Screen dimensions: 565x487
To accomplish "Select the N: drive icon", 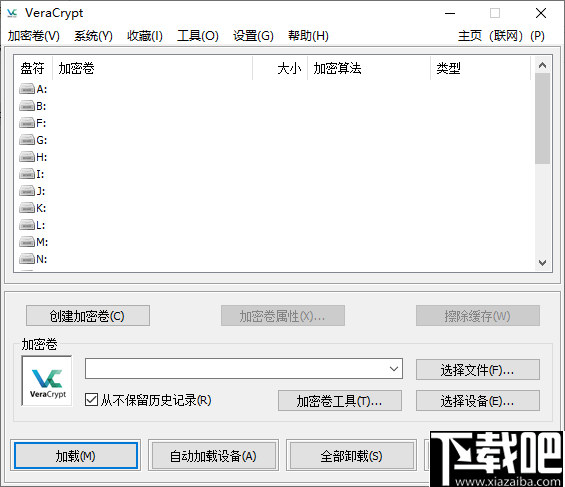I will [27, 259].
